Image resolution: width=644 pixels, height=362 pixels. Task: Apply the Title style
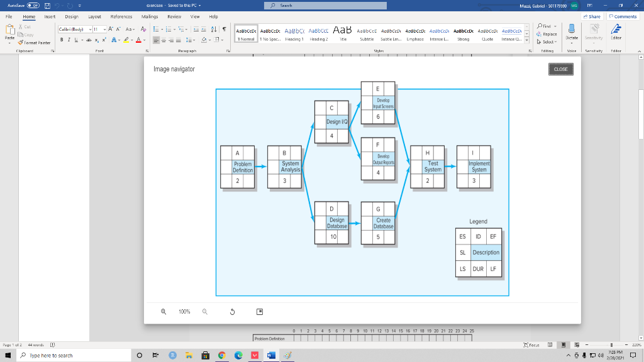(343, 33)
